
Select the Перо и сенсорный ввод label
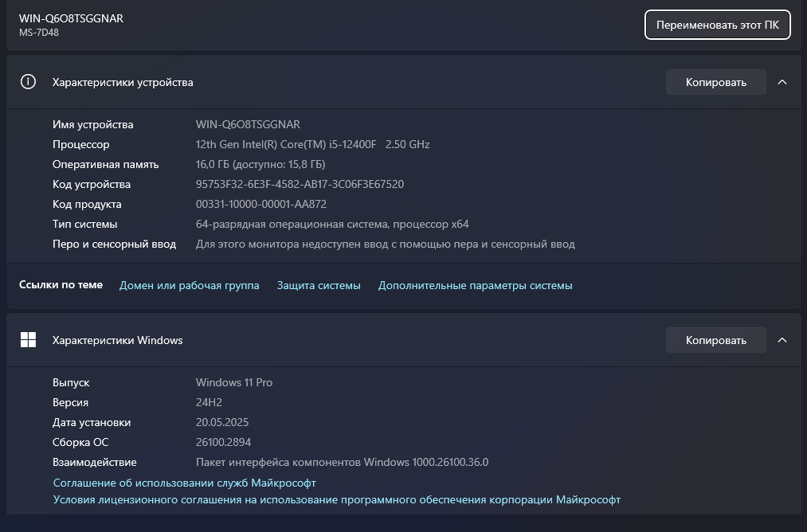click(x=114, y=244)
